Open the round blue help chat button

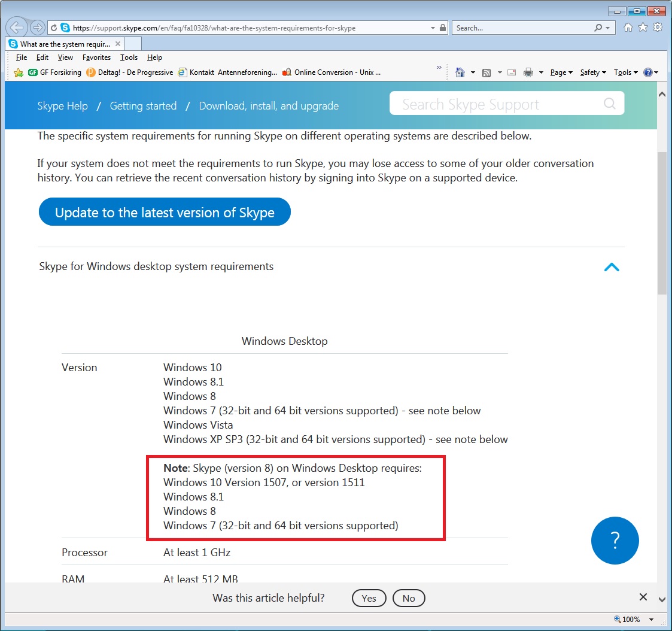tap(615, 540)
